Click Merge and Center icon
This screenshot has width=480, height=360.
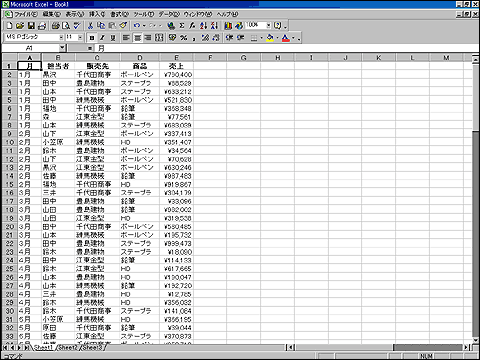pyautogui.click(x=159, y=38)
